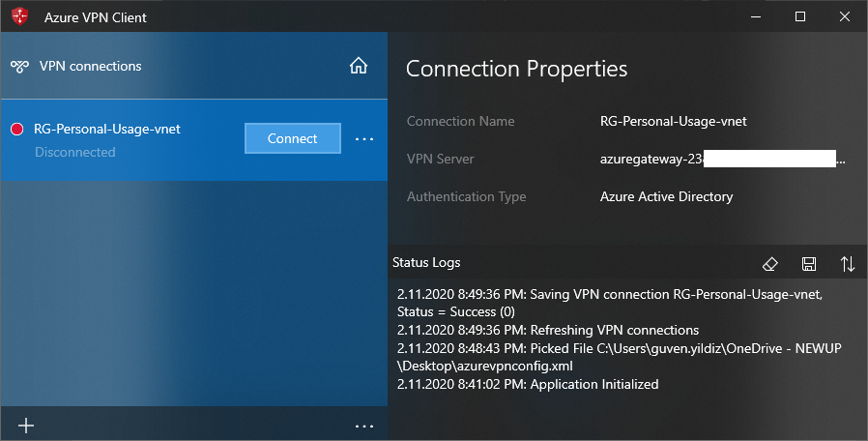The height and width of the screenshot is (441, 868).
Task: Connect to RG-Personal-Usage-vnet
Action: [292, 138]
